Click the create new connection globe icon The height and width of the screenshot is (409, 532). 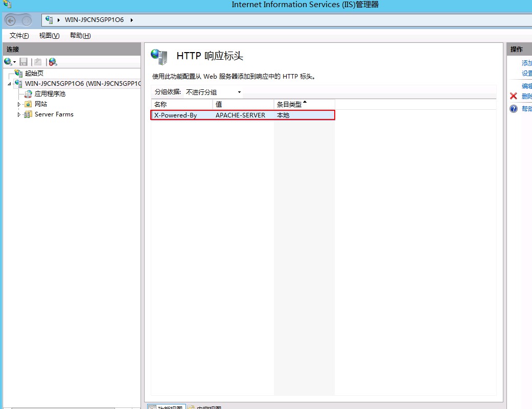click(9, 62)
